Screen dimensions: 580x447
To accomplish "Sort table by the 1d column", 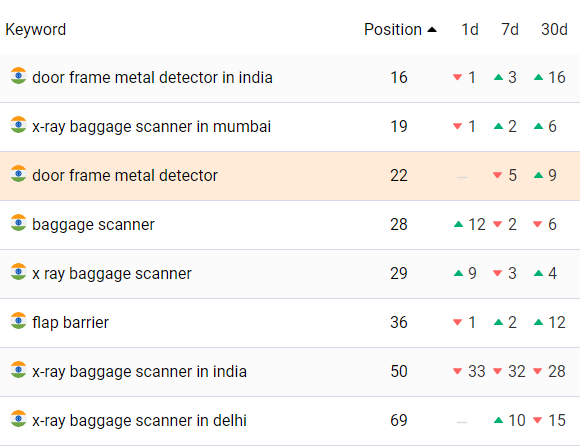I will pyautogui.click(x=470, y=30).
